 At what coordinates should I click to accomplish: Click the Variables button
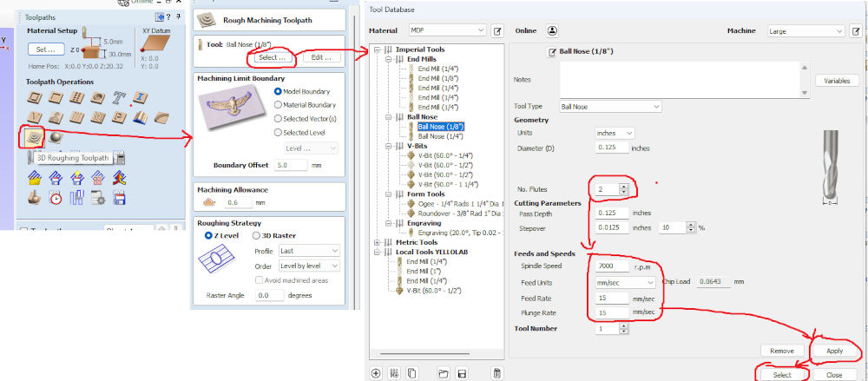click(x=837, y=81)
